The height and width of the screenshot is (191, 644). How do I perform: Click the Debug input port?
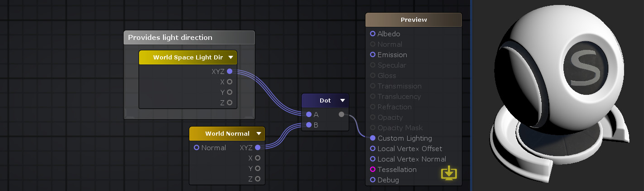point(373,180)
